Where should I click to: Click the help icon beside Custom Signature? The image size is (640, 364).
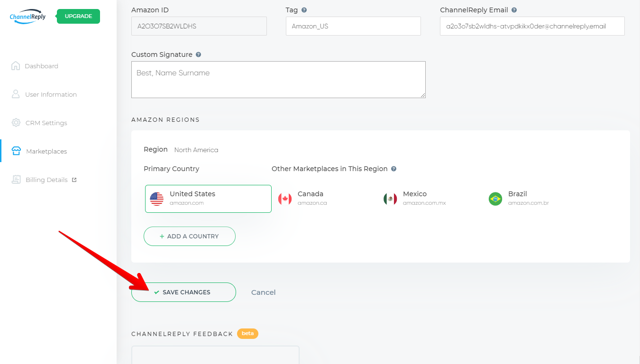tap(198, 55)
